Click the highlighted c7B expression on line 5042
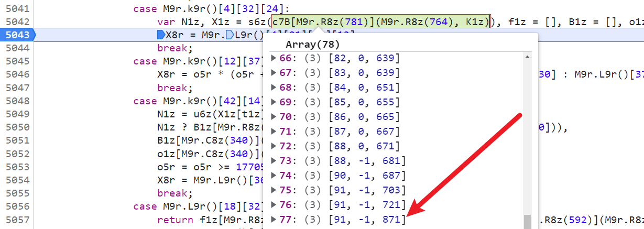Viewport: 644px width, 229px height. coord(381,21)
